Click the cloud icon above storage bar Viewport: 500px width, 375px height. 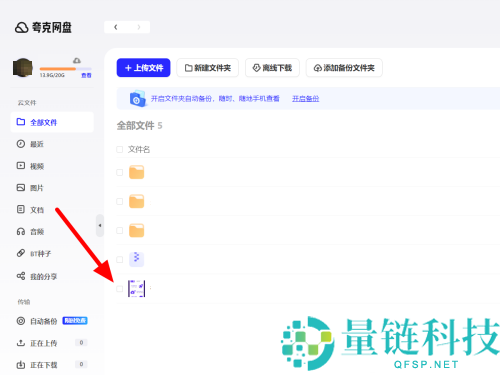click(x=77, y=61)
